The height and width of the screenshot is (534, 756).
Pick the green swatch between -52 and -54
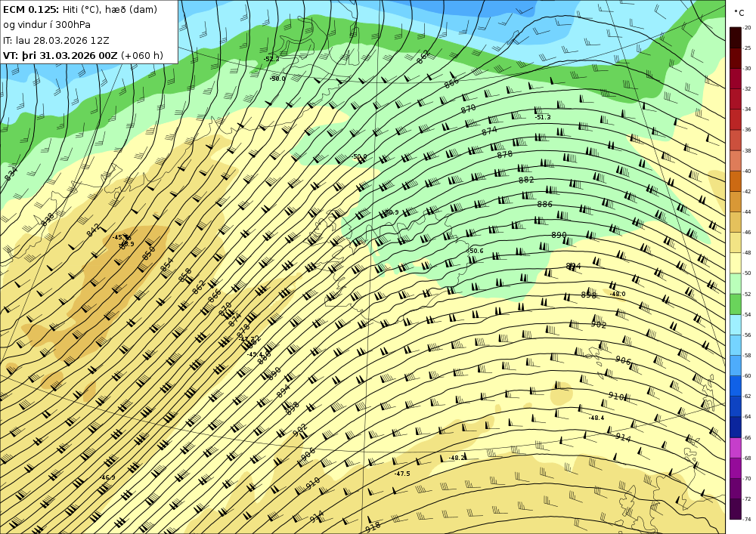point(736,304)
